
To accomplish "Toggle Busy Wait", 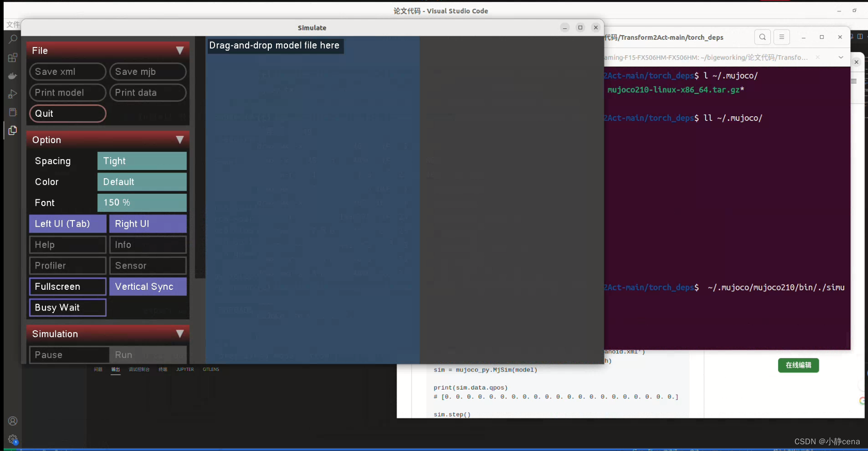I will [68, 307].
